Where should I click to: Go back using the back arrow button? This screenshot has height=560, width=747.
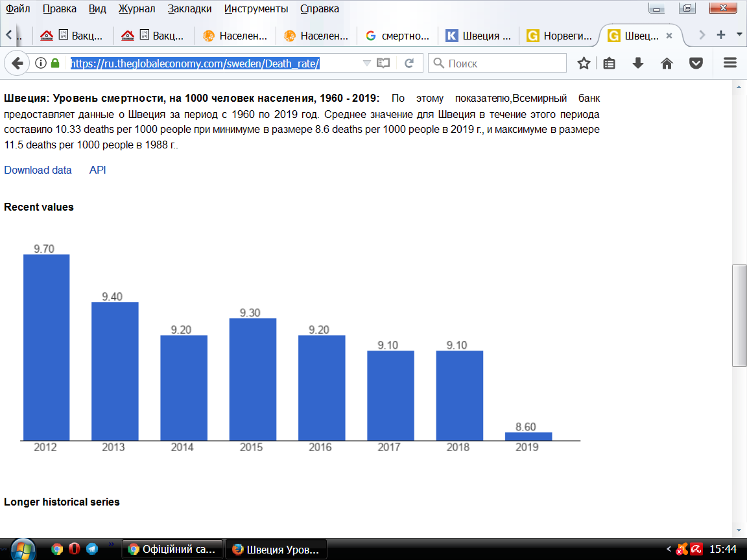[17, 64]
